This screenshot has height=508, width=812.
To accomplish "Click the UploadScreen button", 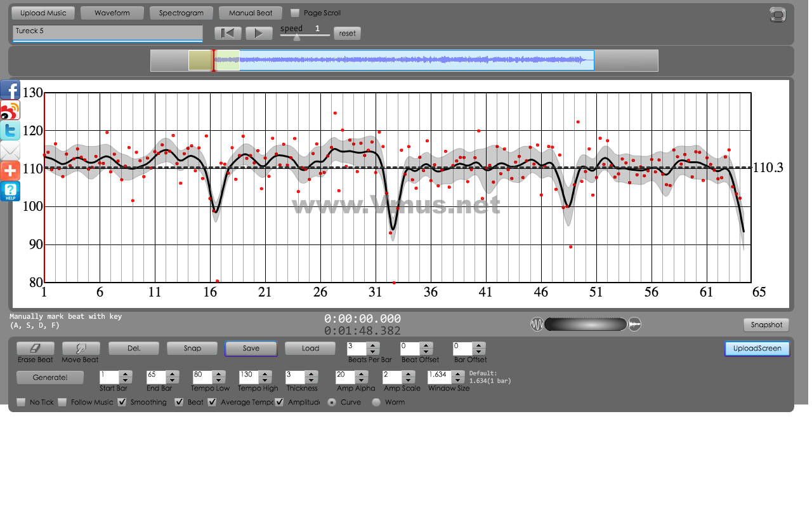I will tap(757, 349).
